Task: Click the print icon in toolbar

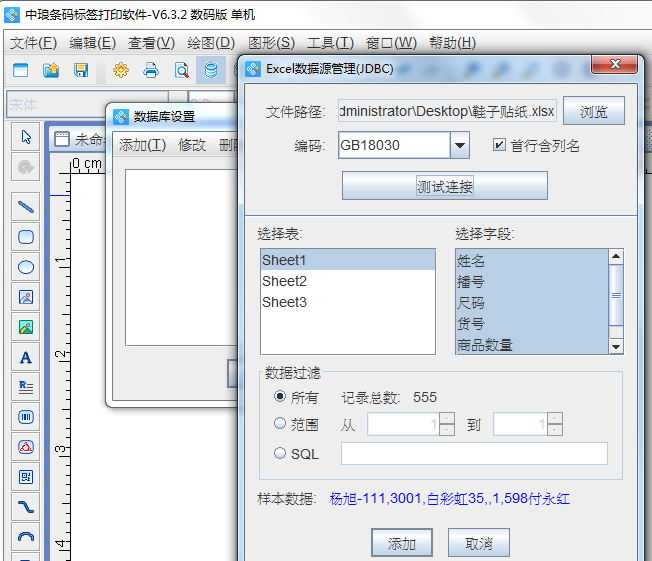Action: click(x=151, y=70)
